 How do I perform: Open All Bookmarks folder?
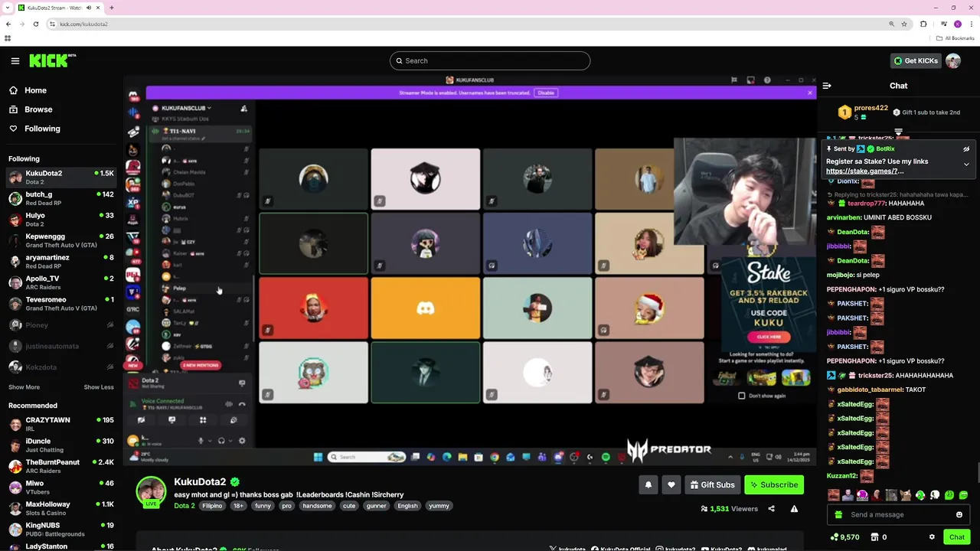[955, 38]
